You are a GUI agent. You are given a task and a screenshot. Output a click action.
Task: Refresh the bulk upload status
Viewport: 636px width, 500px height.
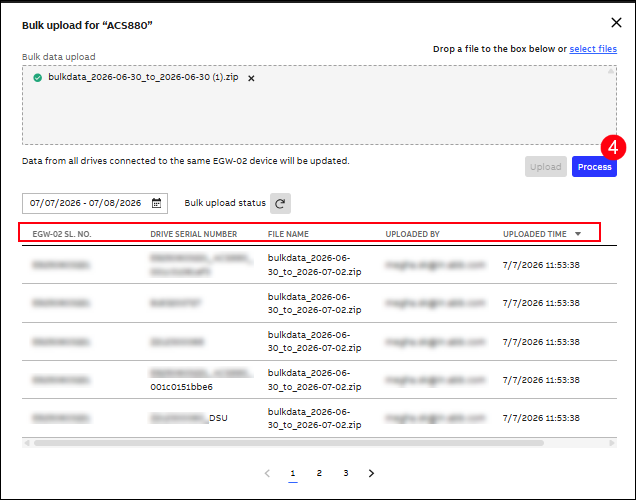[x=280, y=203]
